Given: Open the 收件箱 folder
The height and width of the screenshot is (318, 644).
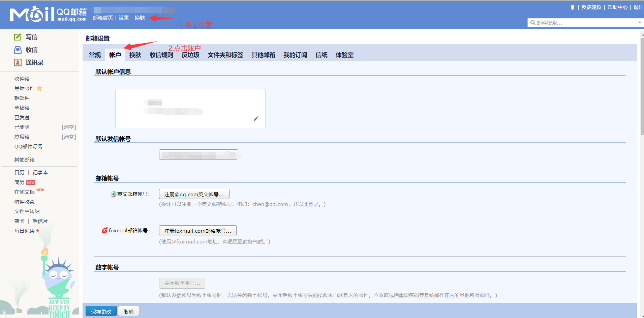Looking at the screenshot, I should coord(22,79).
